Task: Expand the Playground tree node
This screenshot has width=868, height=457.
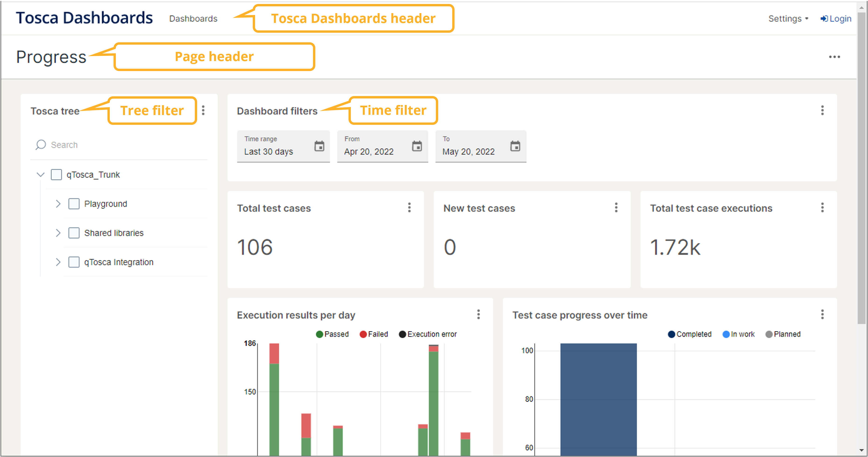Action: (x=58, y=204)
